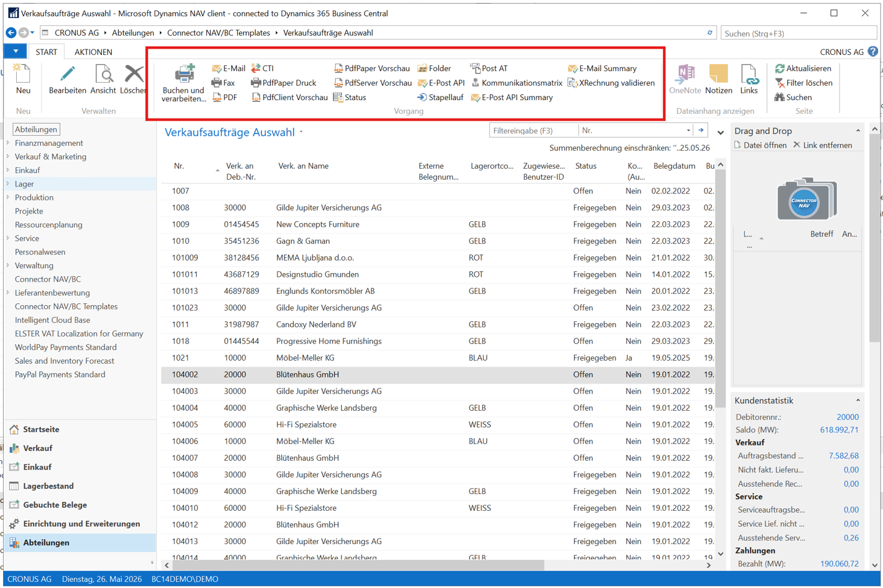The height and width of the screenshot is (588, 883).
Task: Open the Nr. filter field dropdown
Action: tap(688, 131)
